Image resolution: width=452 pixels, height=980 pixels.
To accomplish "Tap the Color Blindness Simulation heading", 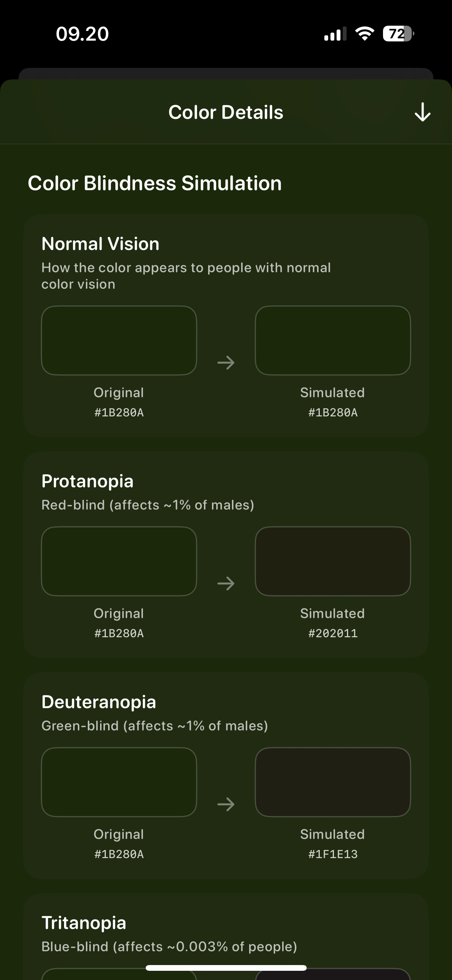I will pyautogui.click(x=155, y=183).
